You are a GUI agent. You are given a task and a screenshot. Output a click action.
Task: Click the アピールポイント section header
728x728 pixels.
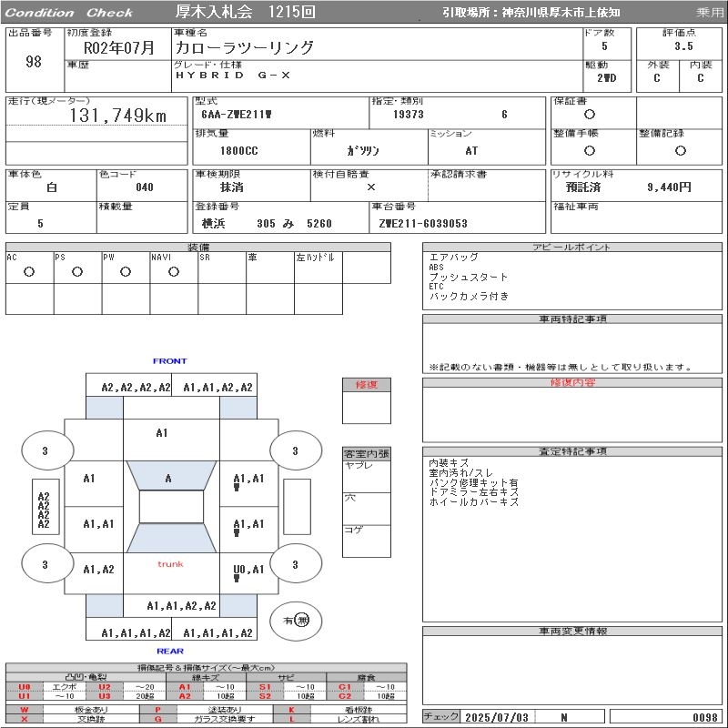(573, 248)
